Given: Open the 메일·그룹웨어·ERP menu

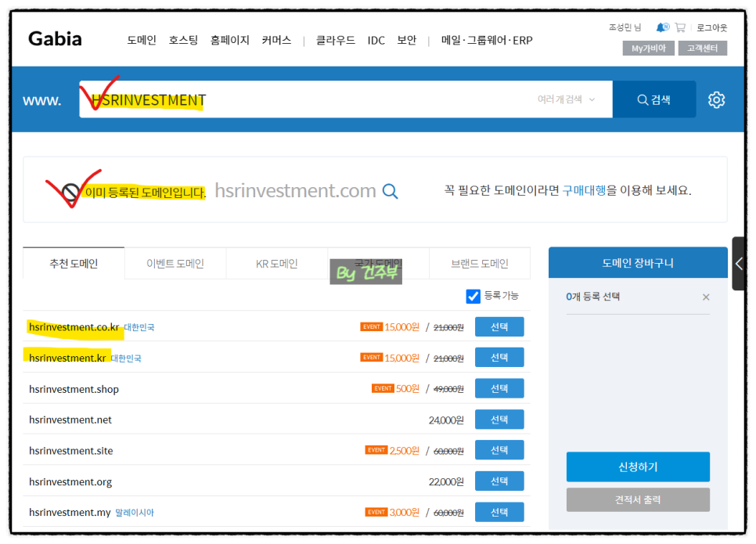Looking at the screenshot, I should coord(487,40).
